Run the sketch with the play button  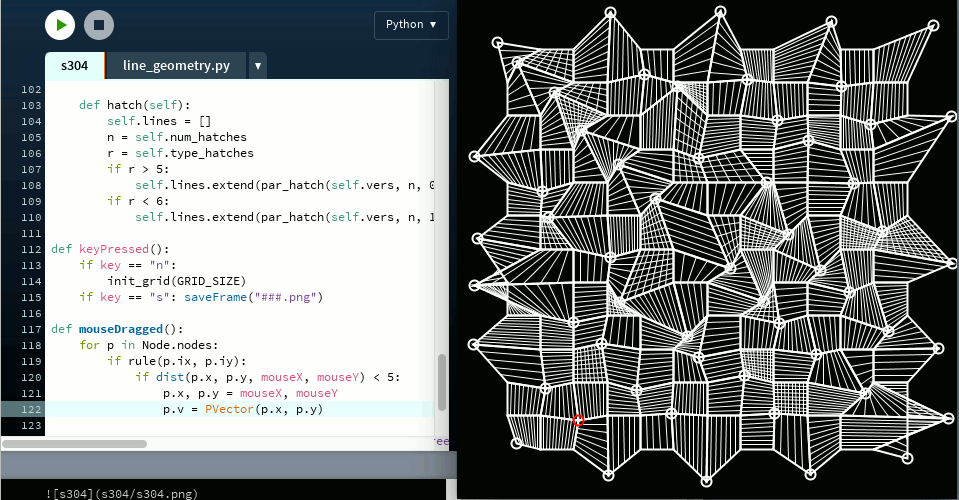tap(60, 25)
